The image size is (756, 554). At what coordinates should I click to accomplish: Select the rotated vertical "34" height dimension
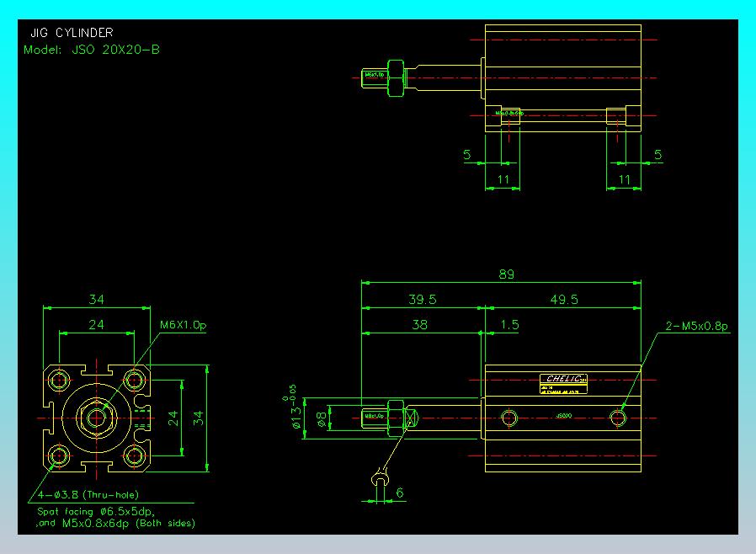tap(198, 418)
